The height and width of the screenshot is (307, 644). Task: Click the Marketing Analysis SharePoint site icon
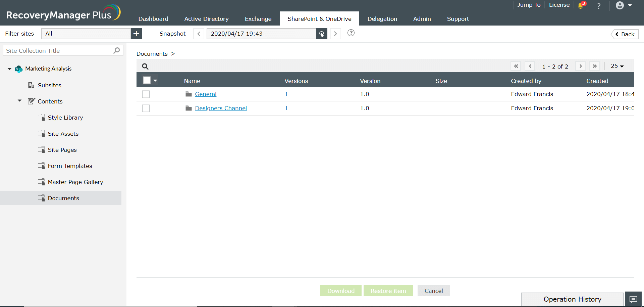pos(18,69)
